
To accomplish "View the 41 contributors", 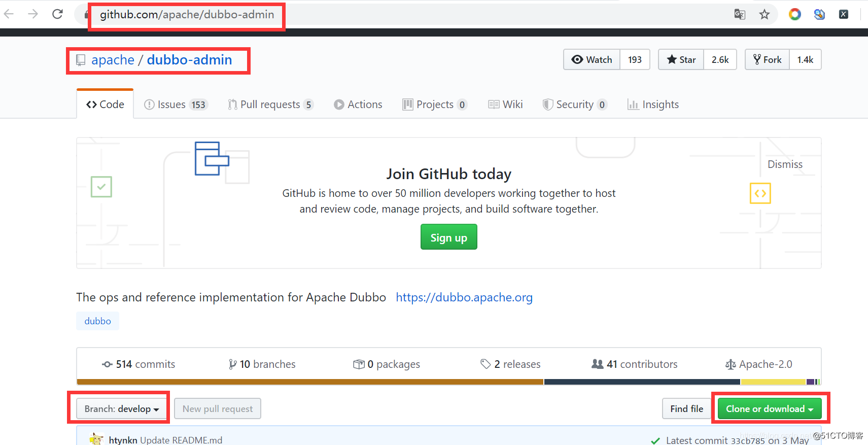I will pyautogui.click(x=635, y=364).
